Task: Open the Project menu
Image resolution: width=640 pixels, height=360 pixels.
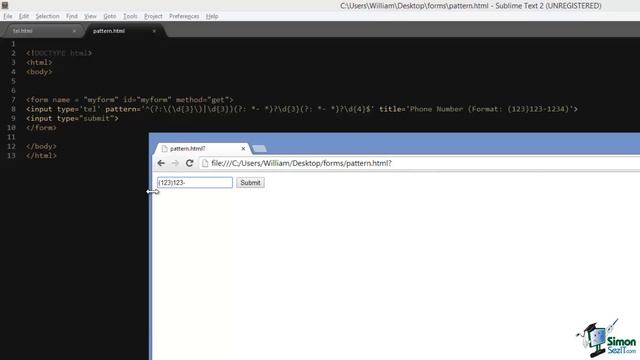Action: [x=153, y=16]
